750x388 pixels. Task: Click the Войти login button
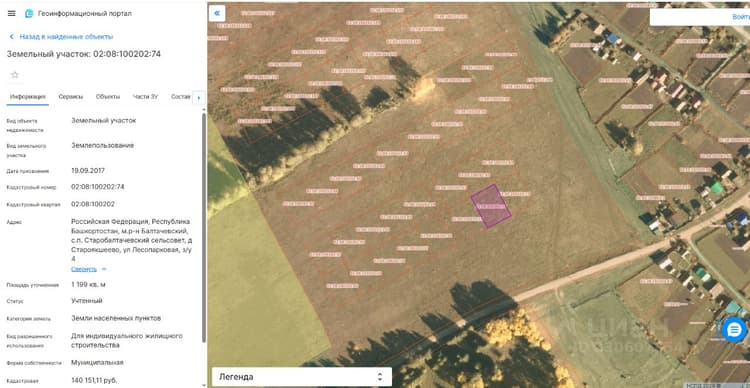[x=740, y=17]
